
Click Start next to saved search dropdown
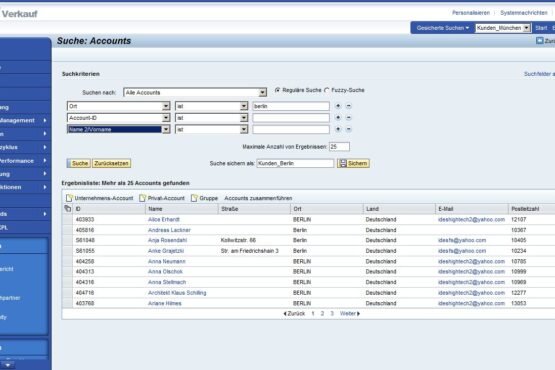click(x=541, y=28)
